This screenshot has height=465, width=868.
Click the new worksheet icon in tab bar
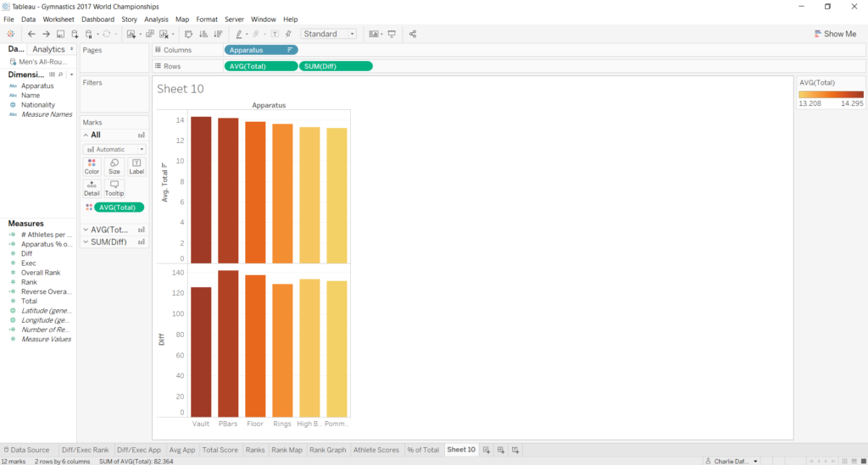pyautogui.click(x=487, y=450)
